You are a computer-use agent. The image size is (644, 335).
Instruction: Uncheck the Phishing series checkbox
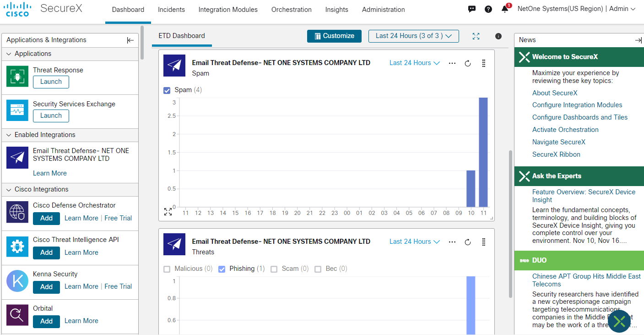tap(222, 269)
